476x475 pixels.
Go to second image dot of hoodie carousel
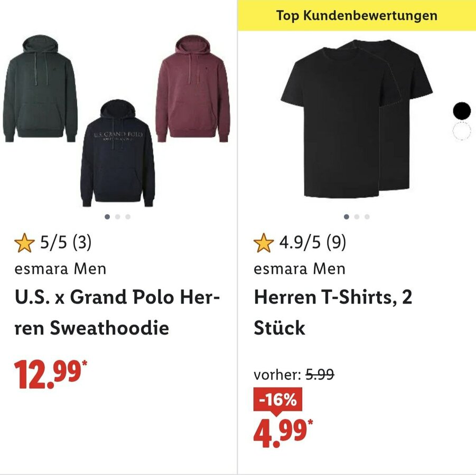[117, 216]
